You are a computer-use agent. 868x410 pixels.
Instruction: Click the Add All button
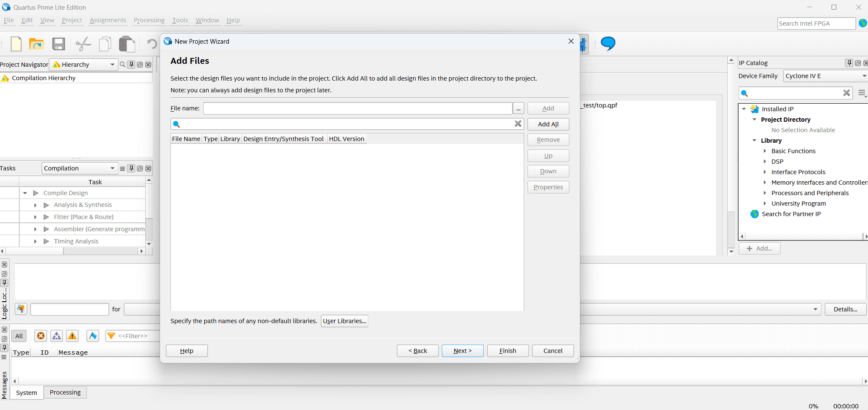tap(548, 124)
